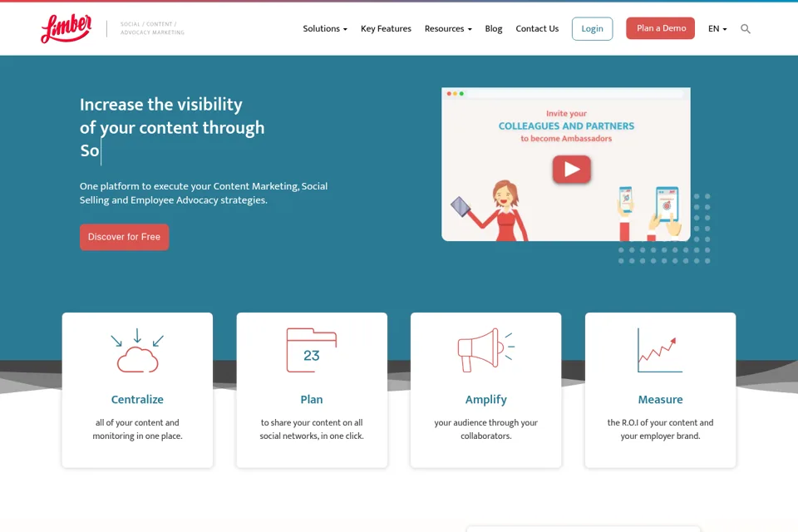
Task: Go to Key Features page
Action: tap(386, 29)
